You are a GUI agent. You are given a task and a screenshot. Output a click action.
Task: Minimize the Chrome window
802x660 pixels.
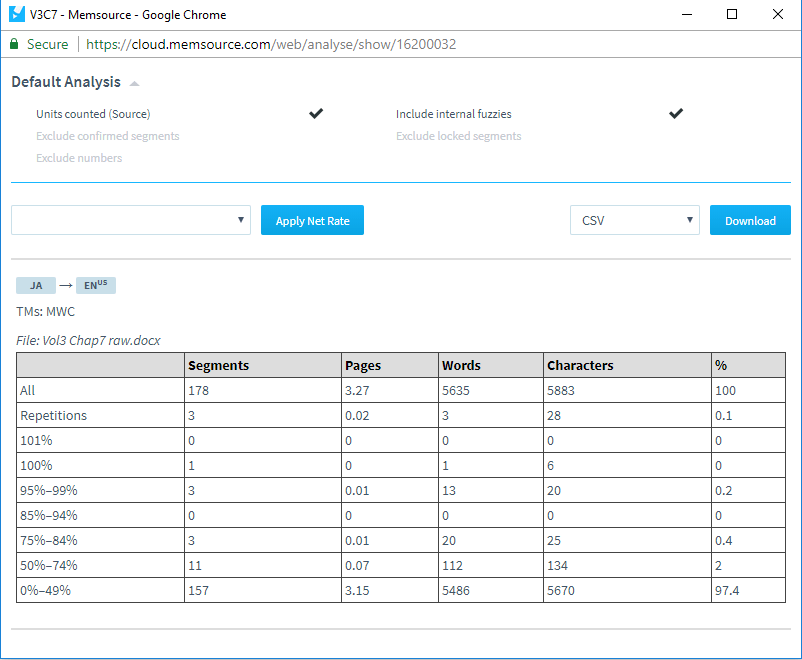686,15
